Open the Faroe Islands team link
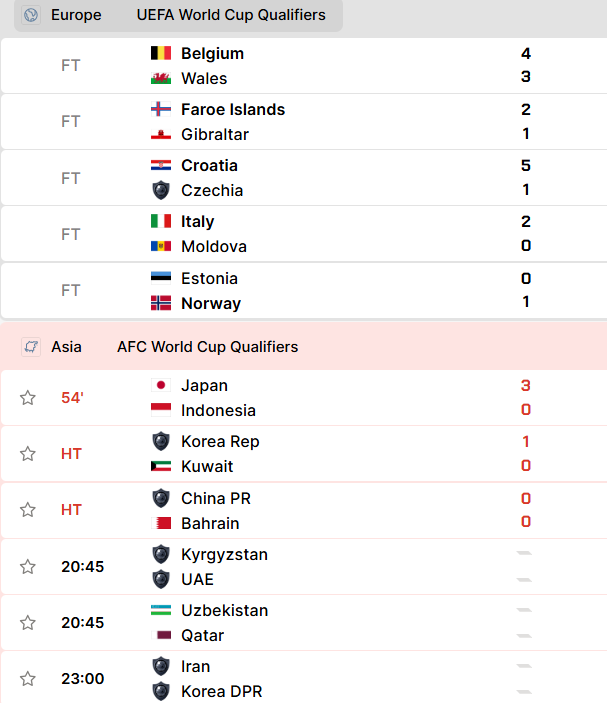This screenshot has height=703, width=607. 233,109
